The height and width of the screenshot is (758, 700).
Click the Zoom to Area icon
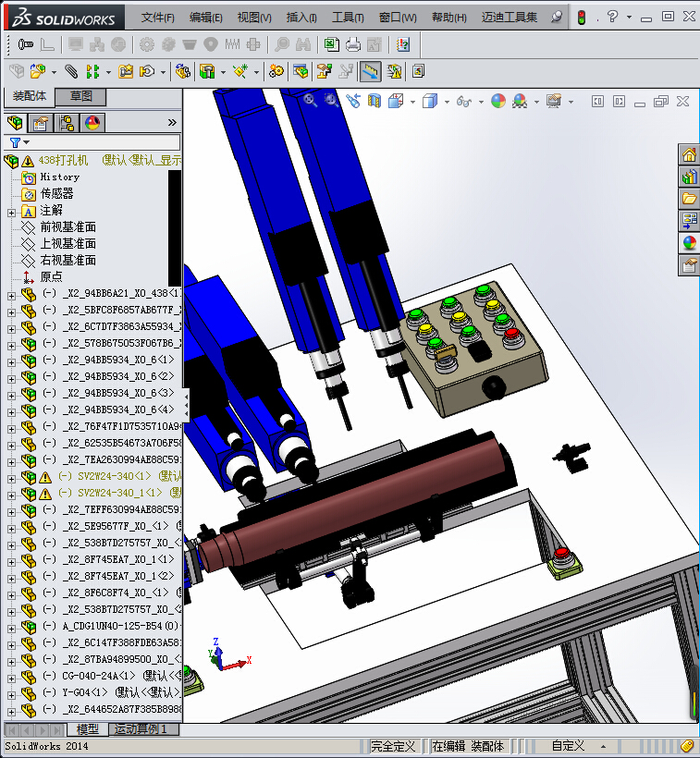tap(331, 101)
